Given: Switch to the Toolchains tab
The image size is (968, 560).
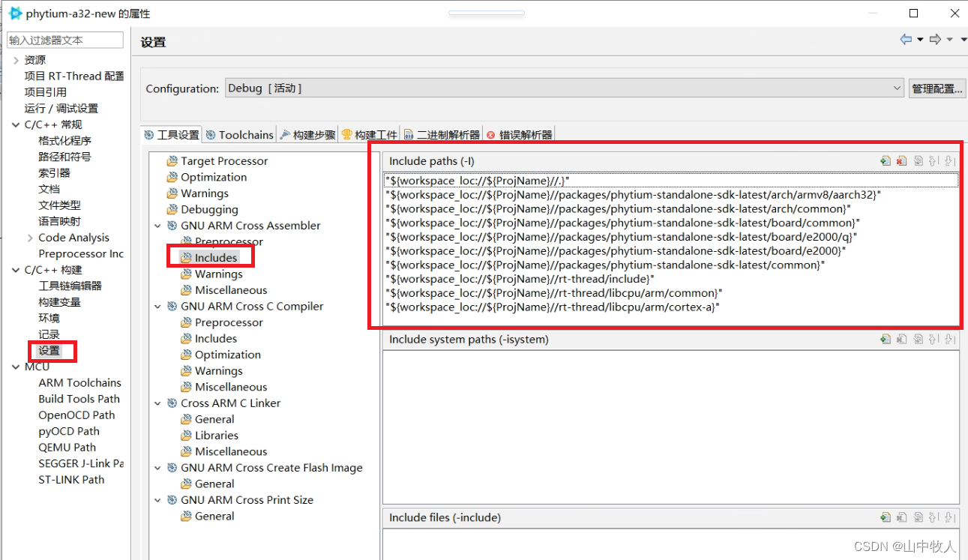Looking at the screenshot, I should click(240, 135).
